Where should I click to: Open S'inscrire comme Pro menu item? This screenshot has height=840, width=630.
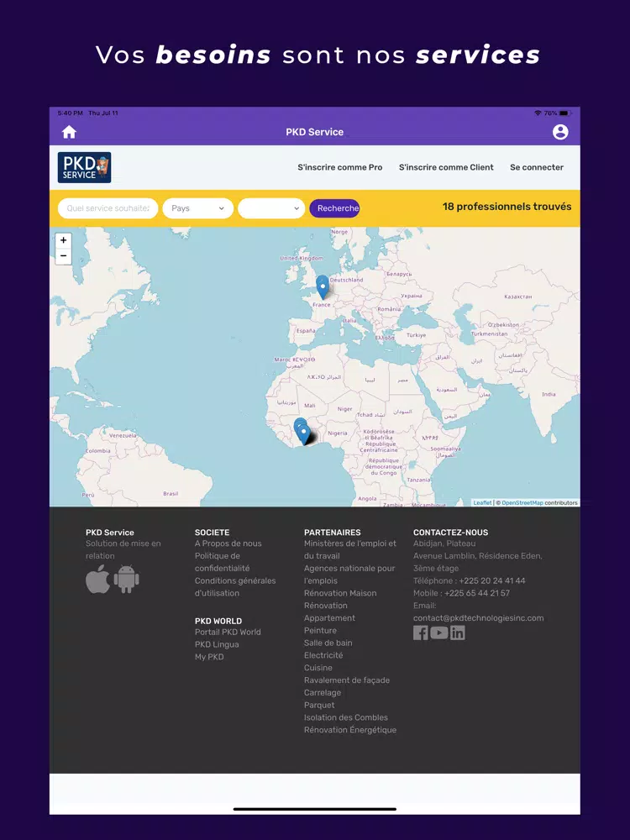339,167
